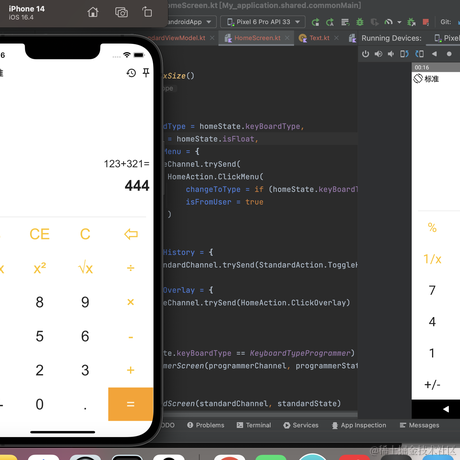Tap the emulator Android back triangle

pyautogui.click(x=446, y=409)
